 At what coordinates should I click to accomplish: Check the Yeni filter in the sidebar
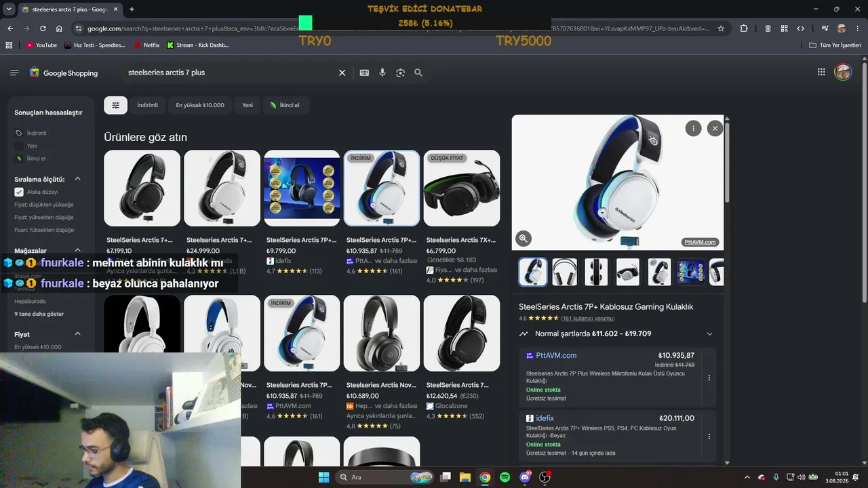(19, 146)
